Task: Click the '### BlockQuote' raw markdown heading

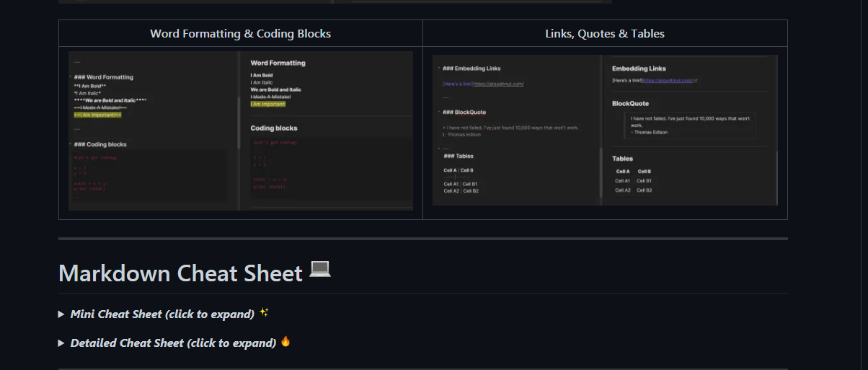Action: coord(464,113)
